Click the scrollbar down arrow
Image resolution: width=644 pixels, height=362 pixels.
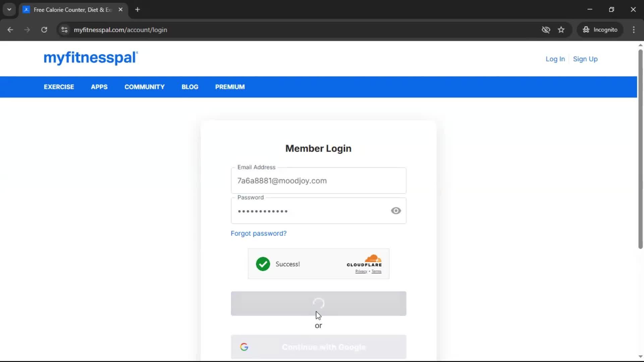[640, 357]
